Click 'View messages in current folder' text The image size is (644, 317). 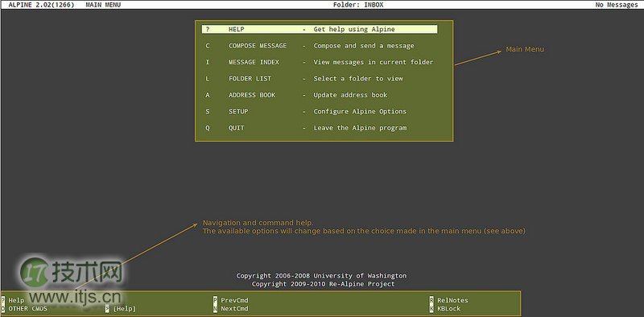(x=374, y=62)
